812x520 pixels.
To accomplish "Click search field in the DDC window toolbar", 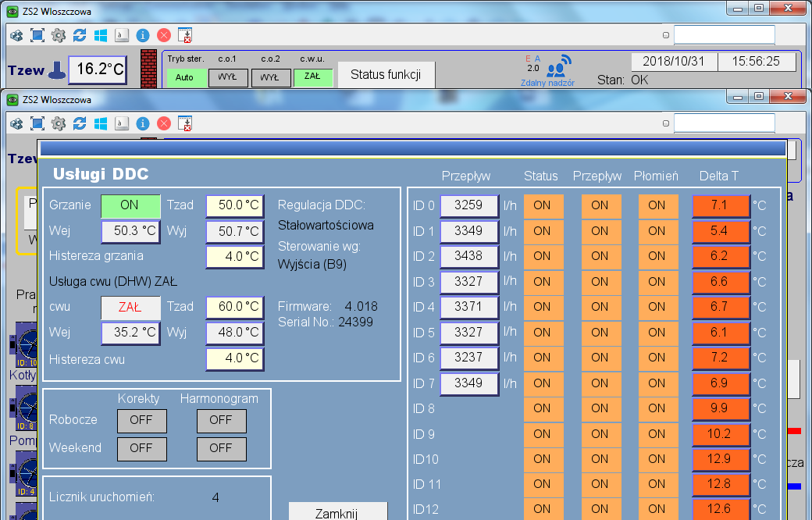I will pyautogui.click(x=724, y=123).
